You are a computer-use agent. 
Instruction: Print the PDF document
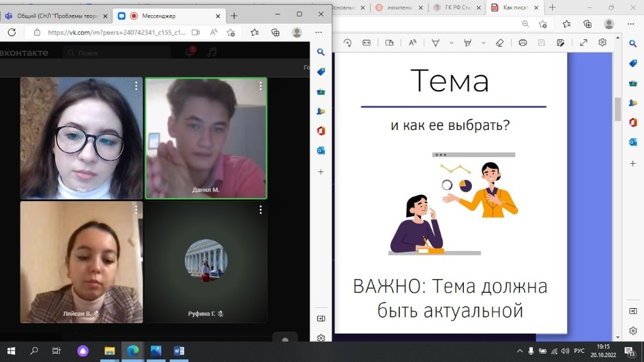(x=522, y=43)
